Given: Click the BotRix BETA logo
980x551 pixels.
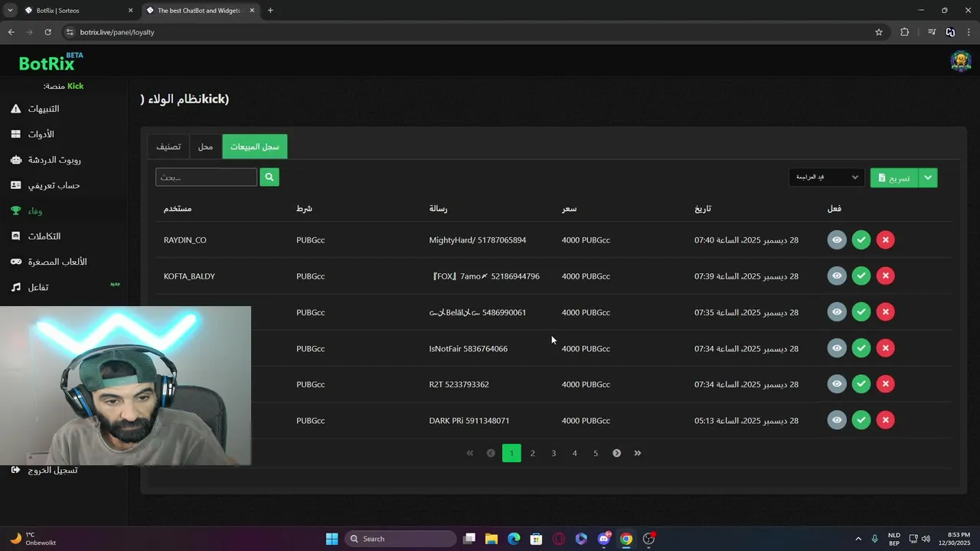Looking at the screenshot, I should (x=51, y=62).
